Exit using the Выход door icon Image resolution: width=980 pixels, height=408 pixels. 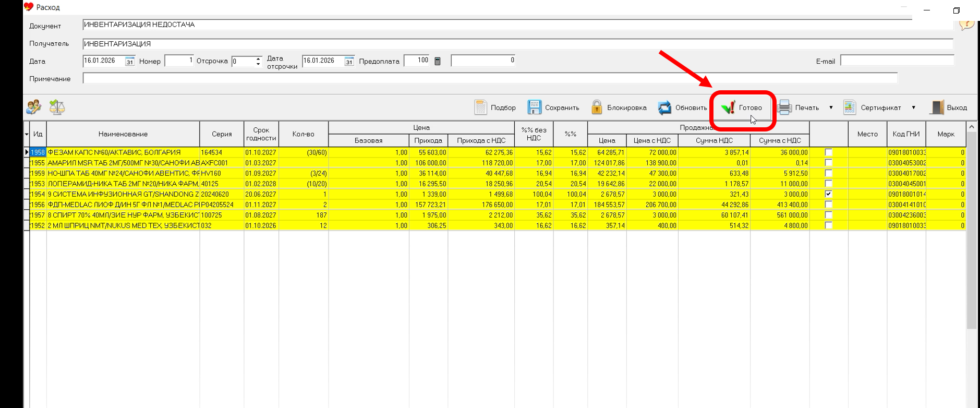[x=937, y=107]
